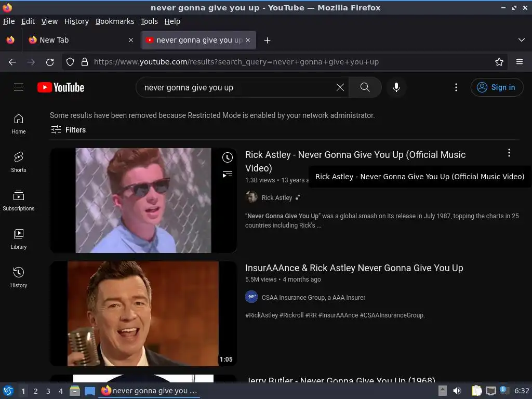Switch to the New Tab tab
The image size is (532, 399).
[81, 40]
